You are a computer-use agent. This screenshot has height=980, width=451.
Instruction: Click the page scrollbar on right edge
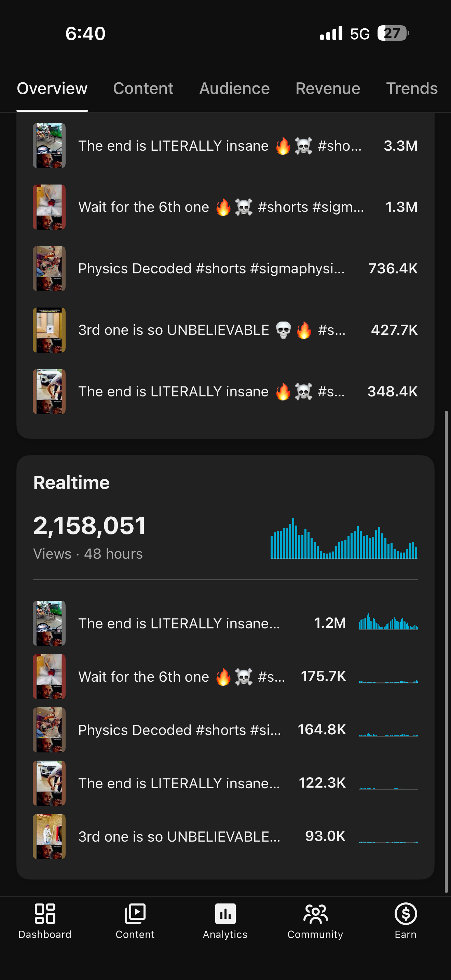pyautogui.click(x=447, y=651)
